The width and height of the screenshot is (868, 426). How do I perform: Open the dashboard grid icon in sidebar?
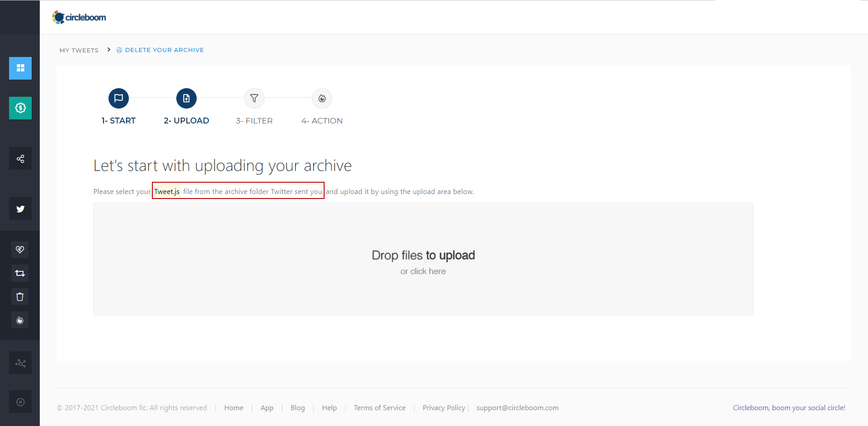pyautogui.click(x=20, y=68)
